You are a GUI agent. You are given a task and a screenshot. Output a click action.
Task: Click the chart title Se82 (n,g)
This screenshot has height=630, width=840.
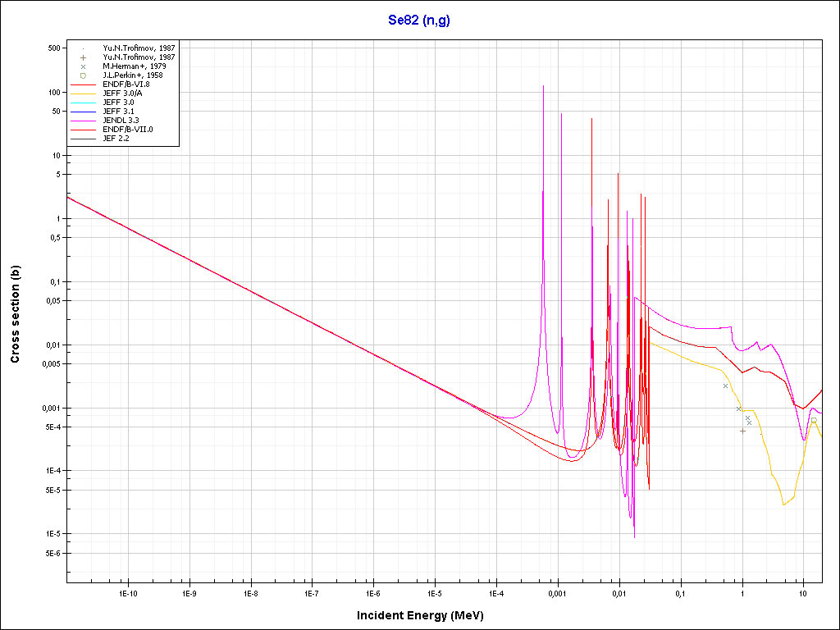point(419,21)
